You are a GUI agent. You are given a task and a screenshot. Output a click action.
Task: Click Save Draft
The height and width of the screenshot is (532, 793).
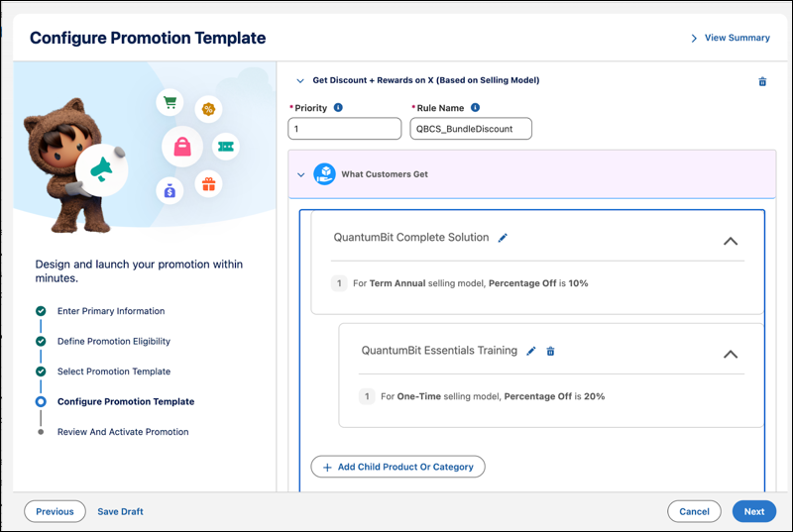(120, 512)
